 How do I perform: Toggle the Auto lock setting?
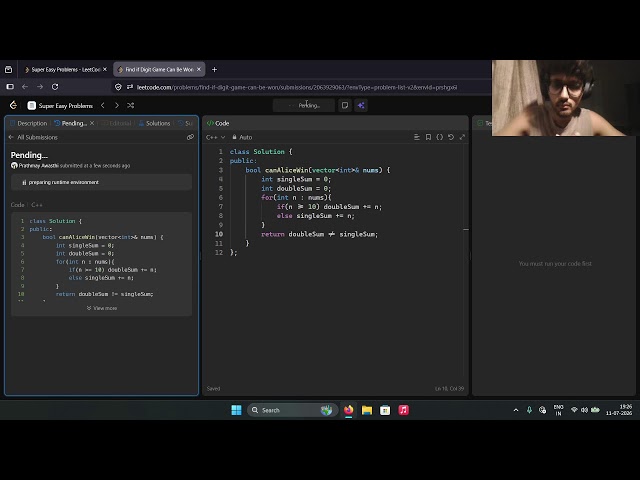pos(242,137)
